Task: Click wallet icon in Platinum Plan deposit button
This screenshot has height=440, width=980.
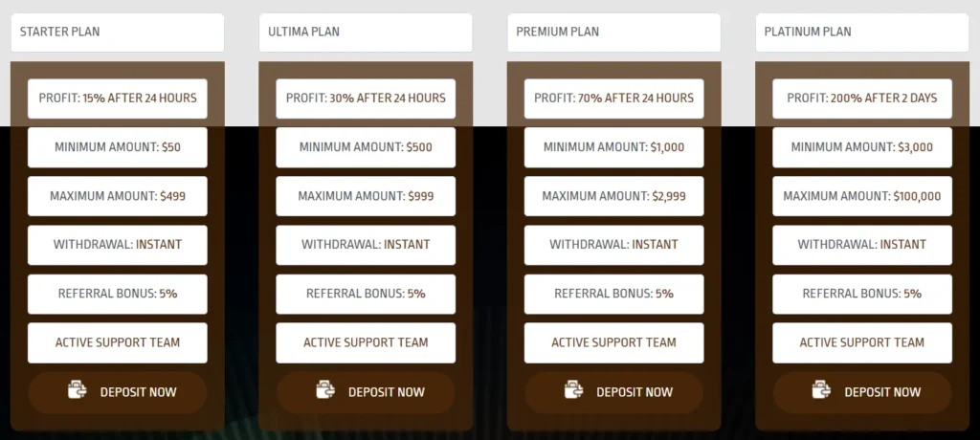Action: point(821,390)
